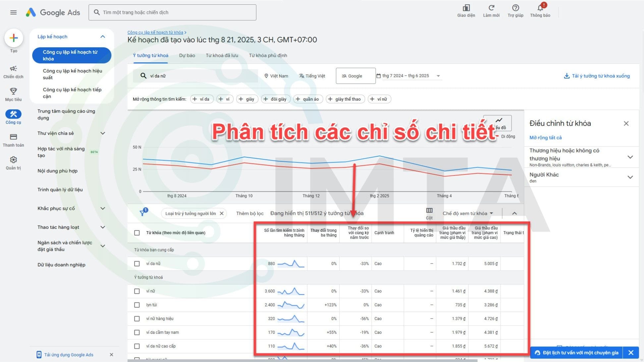
Task: Expand Thương hiệu hoặc không có thương hiệu section
Action: pos(630,157)
